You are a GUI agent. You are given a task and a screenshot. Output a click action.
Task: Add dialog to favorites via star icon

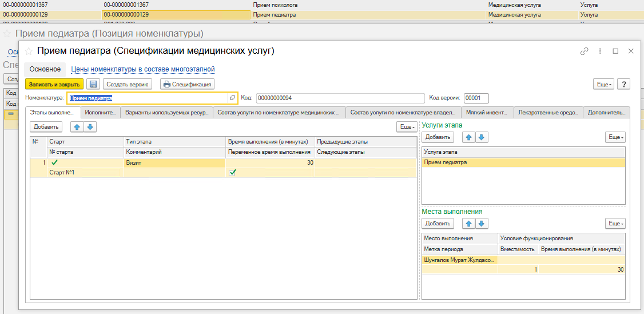click(x=29, y=51)
